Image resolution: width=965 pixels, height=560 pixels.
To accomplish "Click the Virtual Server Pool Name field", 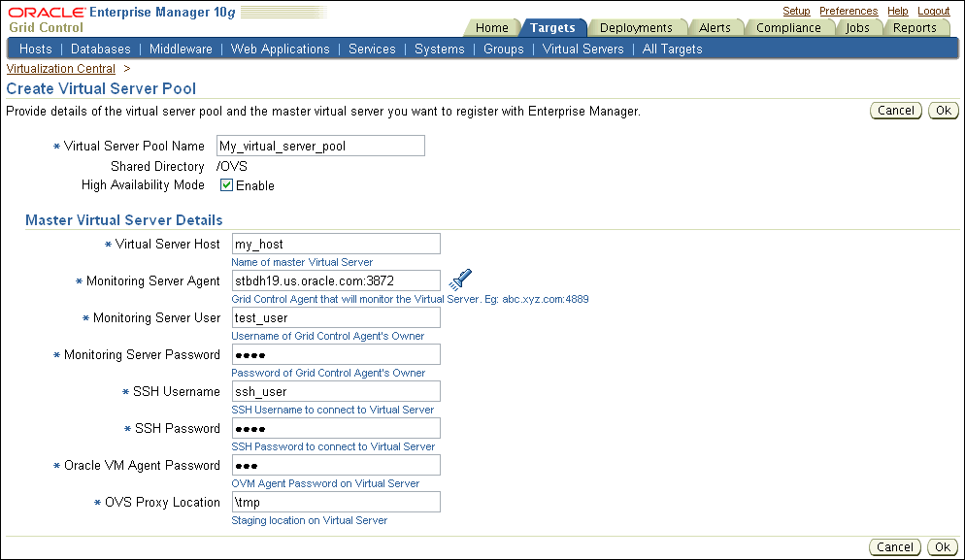I will click(x=320, y=145).
